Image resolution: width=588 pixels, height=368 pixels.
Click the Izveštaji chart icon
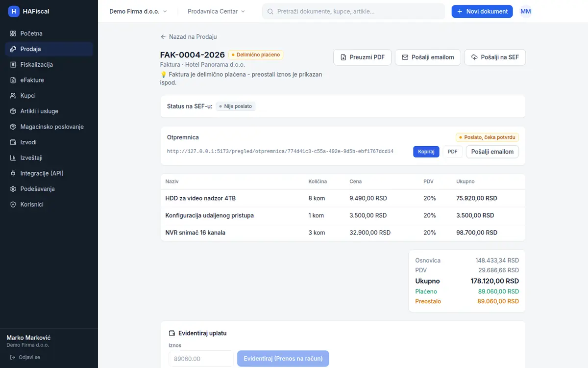coord(13,158)
